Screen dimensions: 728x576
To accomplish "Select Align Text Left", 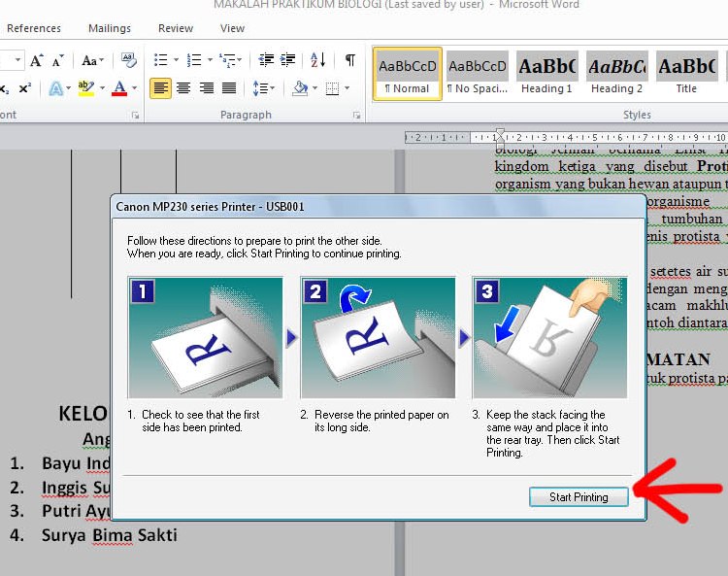I will click(160, 88).
